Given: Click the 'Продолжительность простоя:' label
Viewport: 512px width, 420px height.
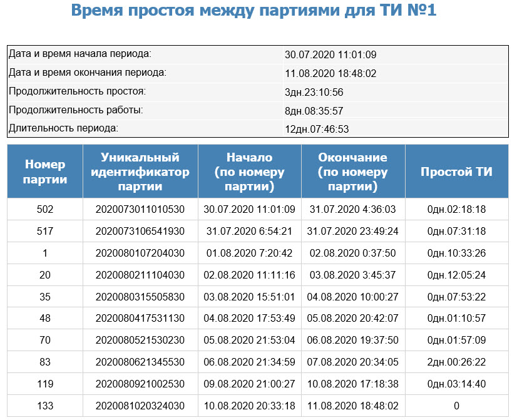Looking at the screenshot, I should point(77,92).
